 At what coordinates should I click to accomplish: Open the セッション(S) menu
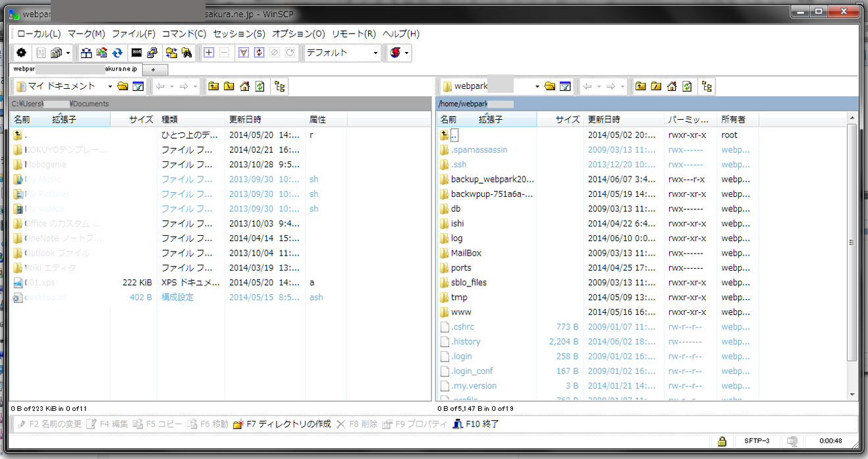[239, 34]
